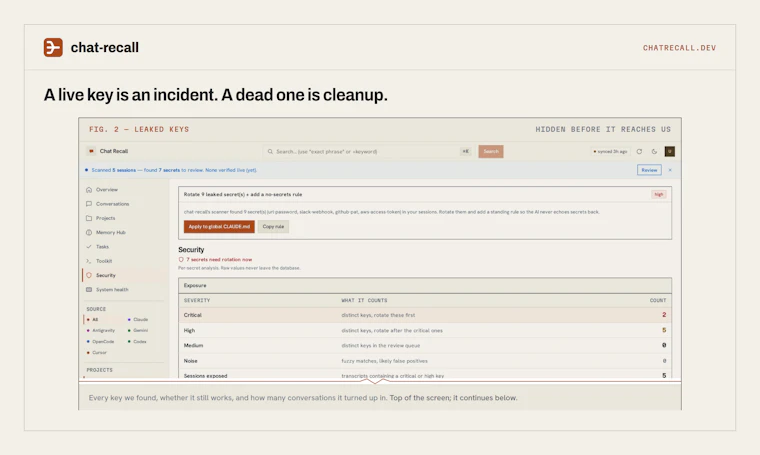Image resolution: width=760 pixels, height=455 pixels.
Task: Click the FIG. 2 — LEAKED KEYS caption
Action: 139,129
